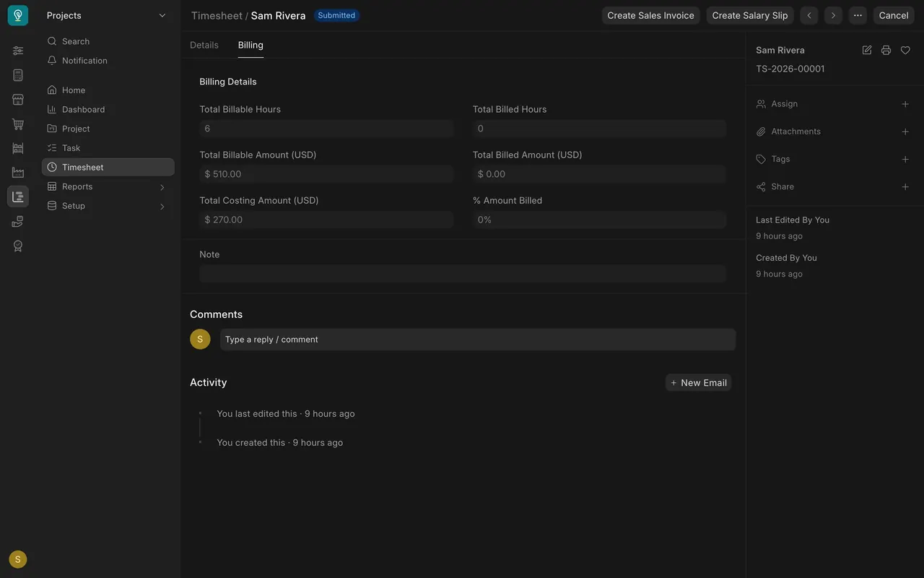Select the Billing tab
The image size is (924, 578).
point(250,45)
